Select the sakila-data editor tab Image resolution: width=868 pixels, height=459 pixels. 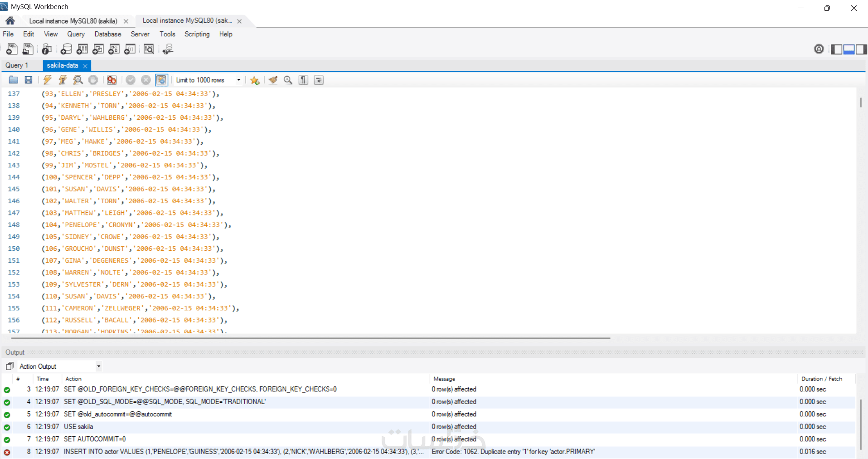coord(63,65)
